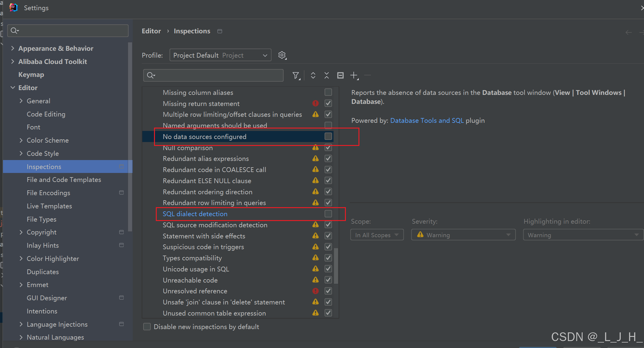644x348 pixels.
Task: Open the profile gear options icon
Action: pyautogui.click(x=282, y=55)
